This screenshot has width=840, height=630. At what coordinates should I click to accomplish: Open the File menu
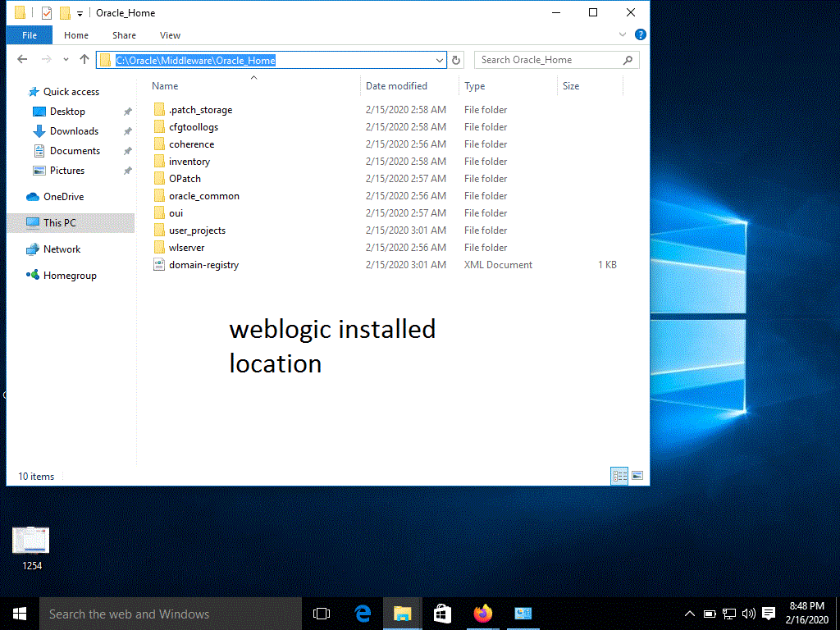(x=30, y=35)
